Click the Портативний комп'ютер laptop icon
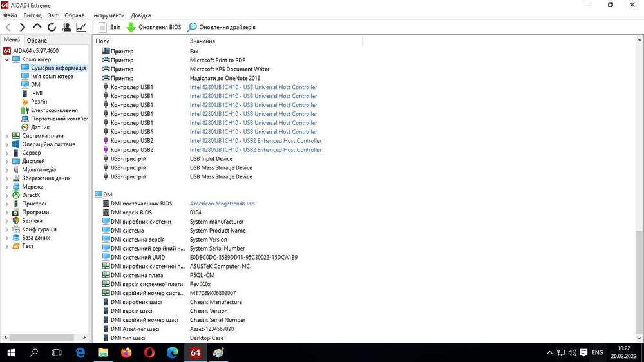Screen dimensions: 644x362 [25, 119]
